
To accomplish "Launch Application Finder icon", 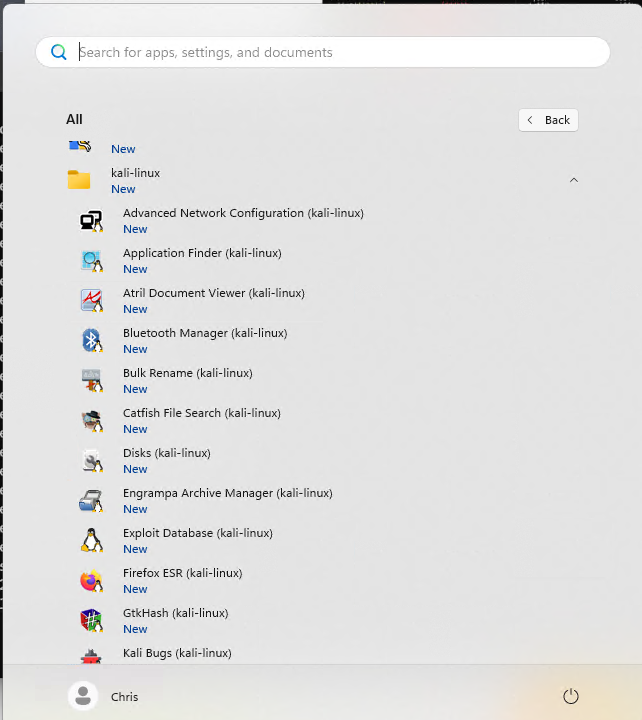I will pyautogui.click(x=91, y=261).
